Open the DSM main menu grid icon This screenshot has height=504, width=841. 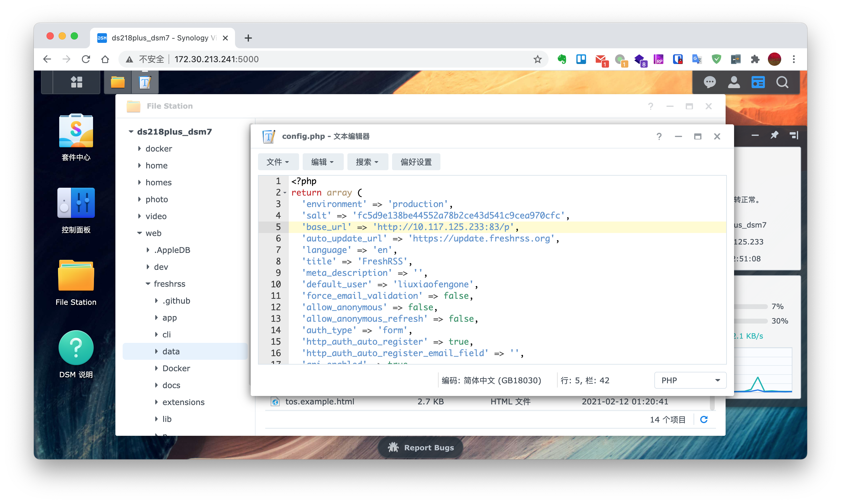(76, 82)
